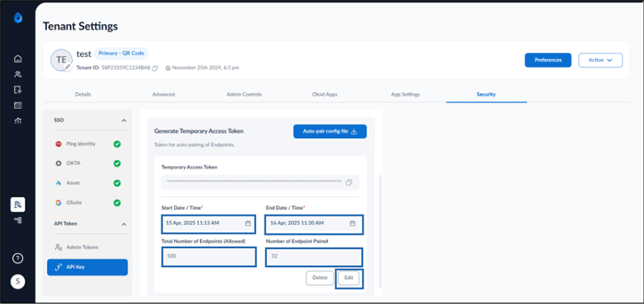Viewport: 644px width, 305px height.
Task: Download the Auto-pair config file
Action: click(x=330, y=131)
